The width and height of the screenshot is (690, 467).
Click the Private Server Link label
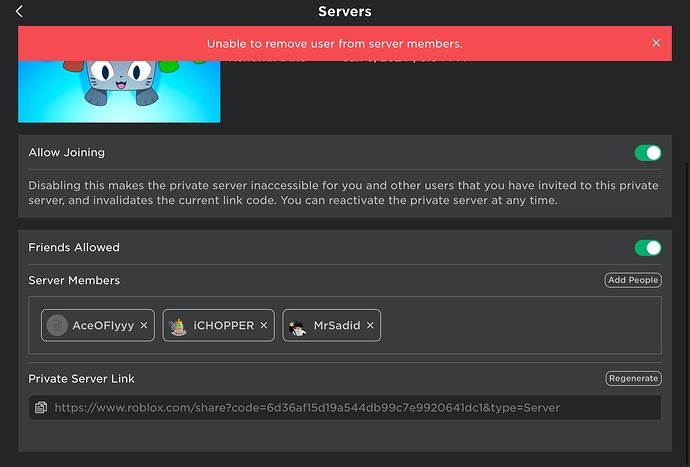point(81,379)
